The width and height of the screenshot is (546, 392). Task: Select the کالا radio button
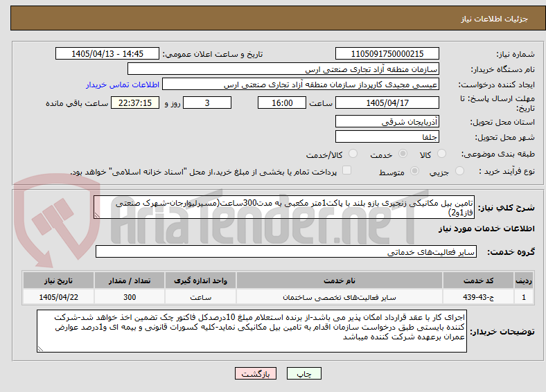(441, 154)
